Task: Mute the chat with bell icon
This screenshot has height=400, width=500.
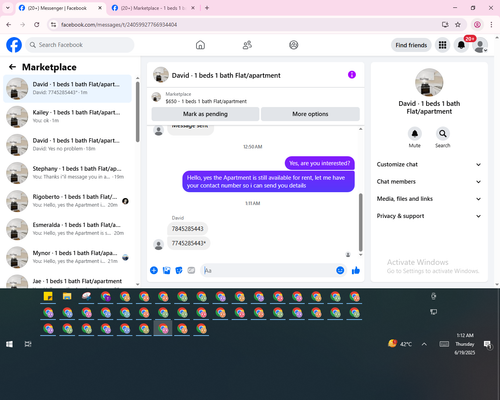Action: (x=415, y=134)
